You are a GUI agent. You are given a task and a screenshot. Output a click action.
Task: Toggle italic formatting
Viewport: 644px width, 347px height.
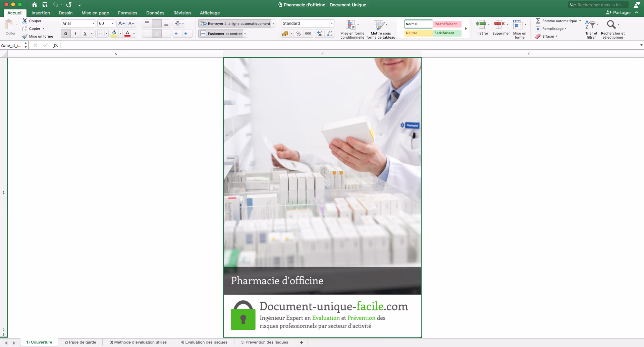tap(75, 34)
